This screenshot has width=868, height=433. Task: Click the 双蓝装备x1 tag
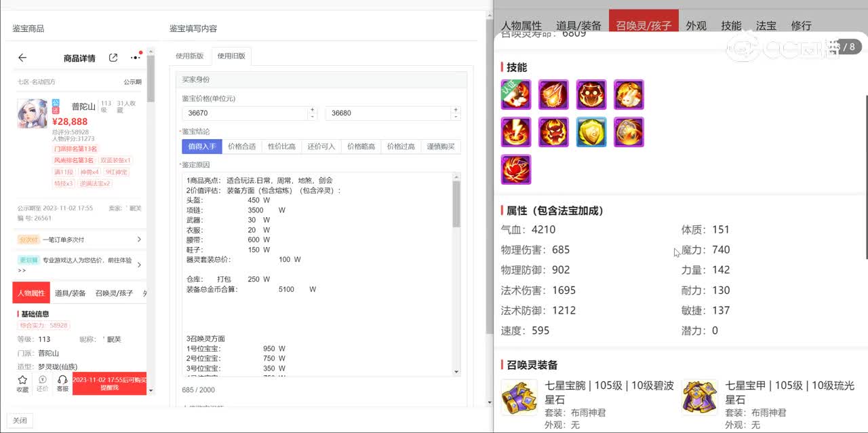point(115,160)
